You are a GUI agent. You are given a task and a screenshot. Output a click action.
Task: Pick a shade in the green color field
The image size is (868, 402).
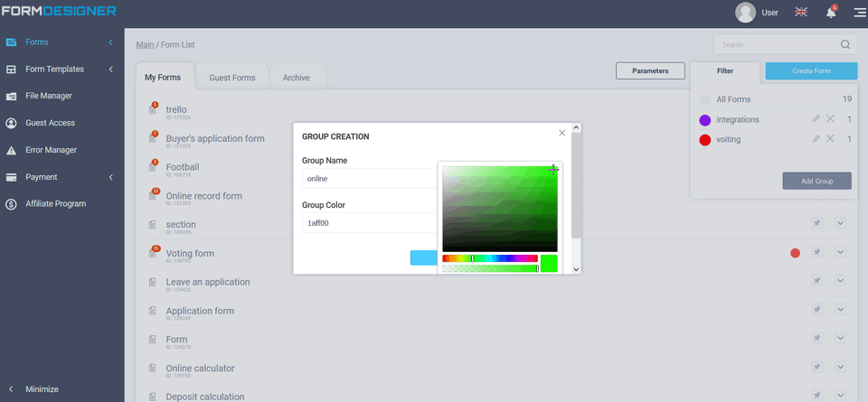[500, 209]
